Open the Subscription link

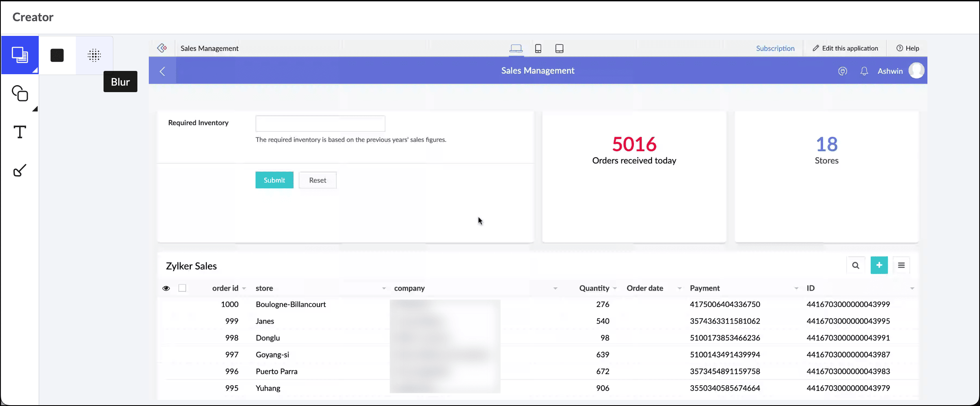(x=775, y=49)
